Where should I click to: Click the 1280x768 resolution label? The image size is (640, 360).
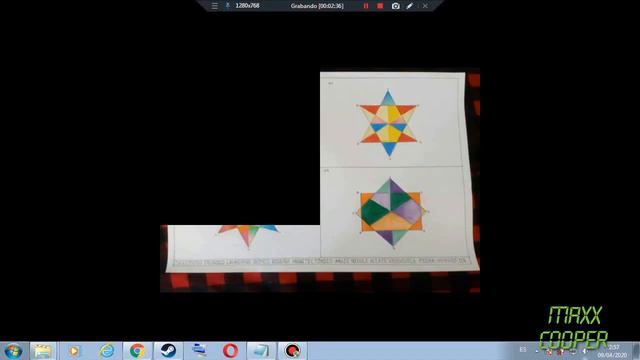tap(247, 6)
